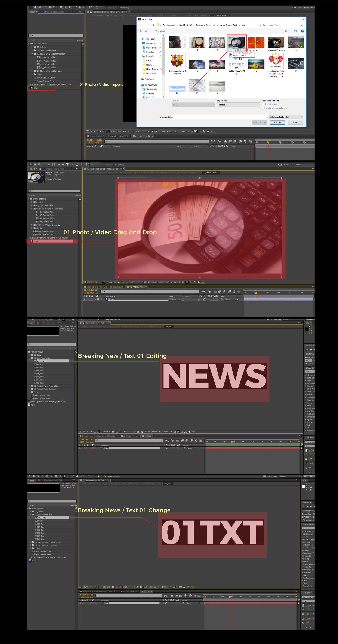Tick the JPEG Sequence checkbox

pyautogui.click(x=263, y=104)
